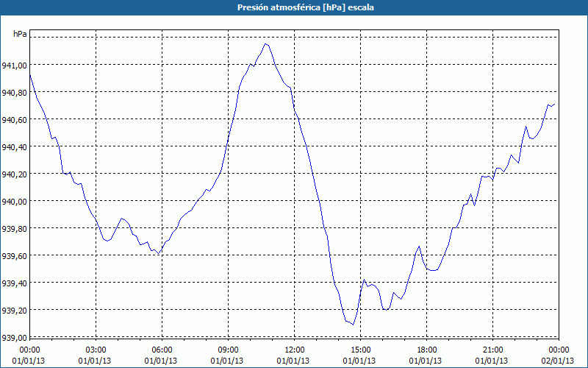Click the 01/01/13 date beneath 03:00
This screenshot has height=368, width=588.
click(95, 361)
